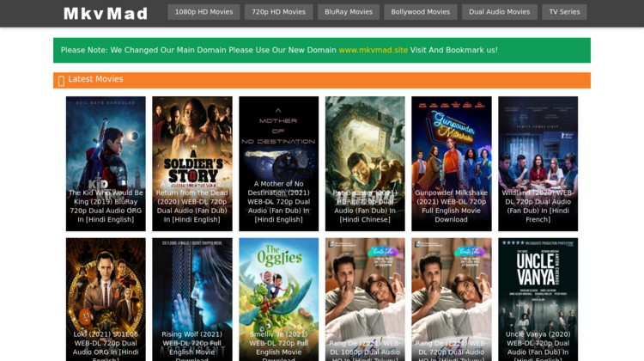Image resolution: width=644 pixels, height=361 pixels.
Task: Click the MkvMad site logo
Action: click(106, 13)
